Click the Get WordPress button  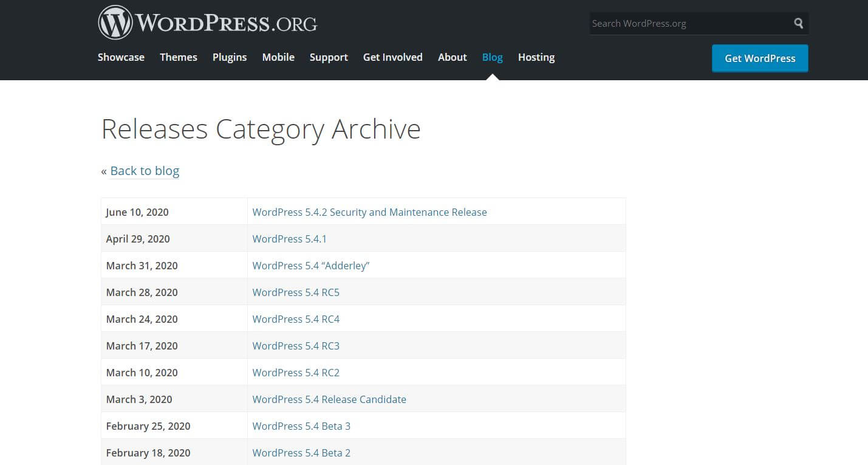point(760,58)
